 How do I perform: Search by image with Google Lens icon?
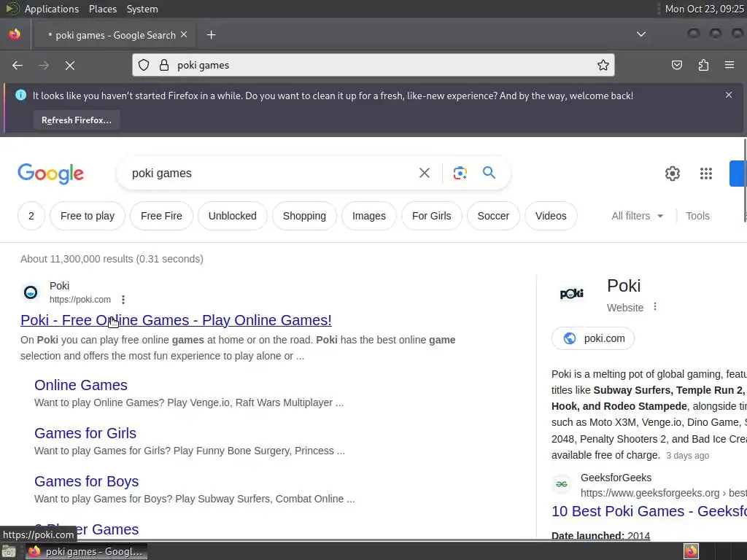point(460,173)
